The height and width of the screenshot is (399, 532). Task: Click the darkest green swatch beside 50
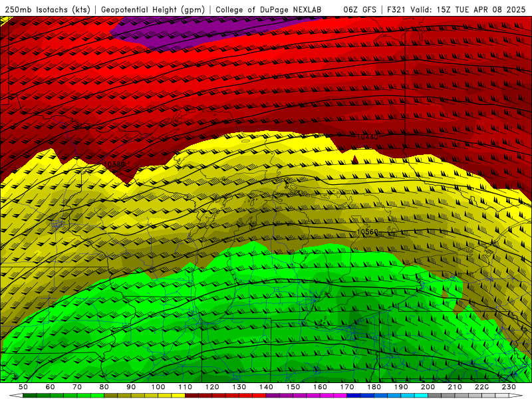(x=29, y=396)
